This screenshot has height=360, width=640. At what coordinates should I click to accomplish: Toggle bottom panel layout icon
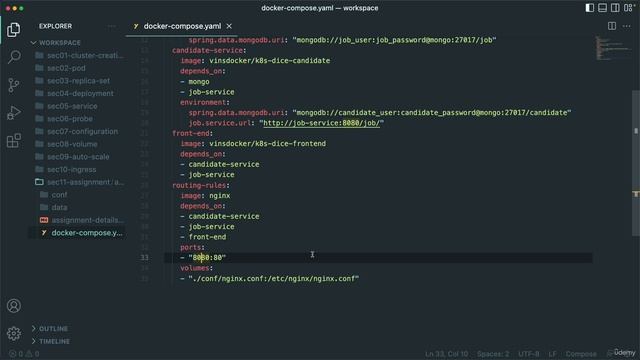tap(602, 8)
